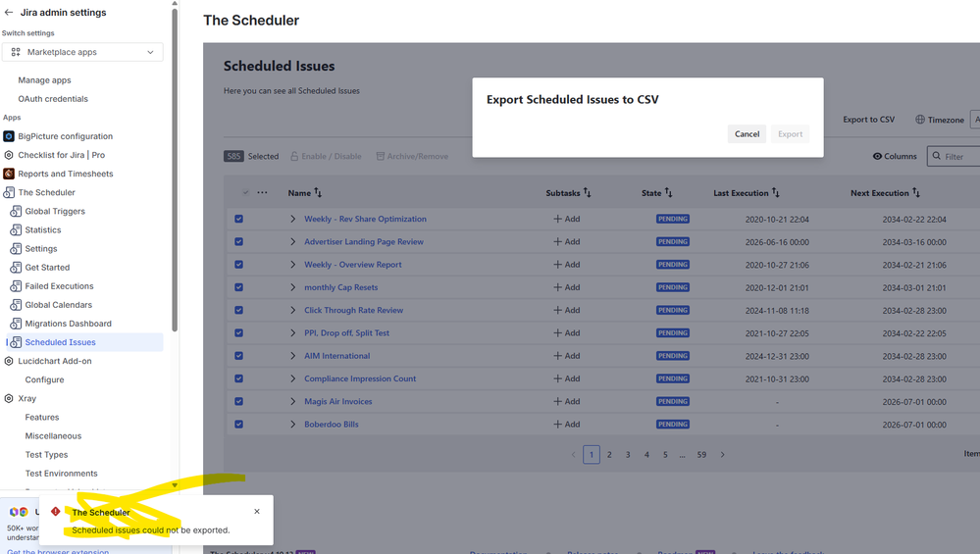Go to page 2 of results
The height and width of the screenshot is (554, 980).
[609, 455]
